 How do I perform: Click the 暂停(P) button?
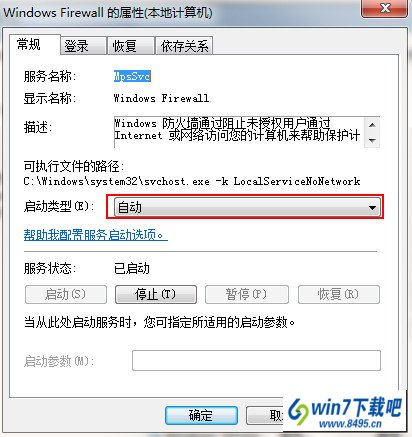[247, 294]
